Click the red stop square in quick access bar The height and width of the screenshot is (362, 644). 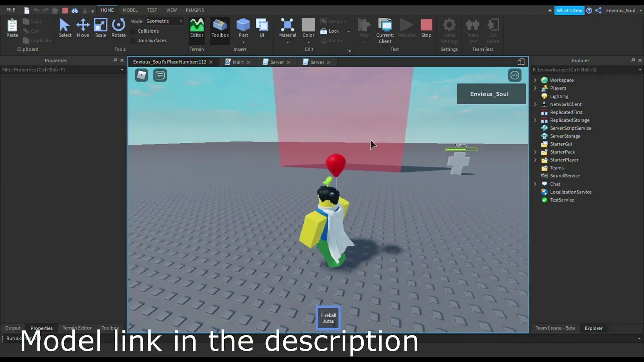click(x=65, y=10)
